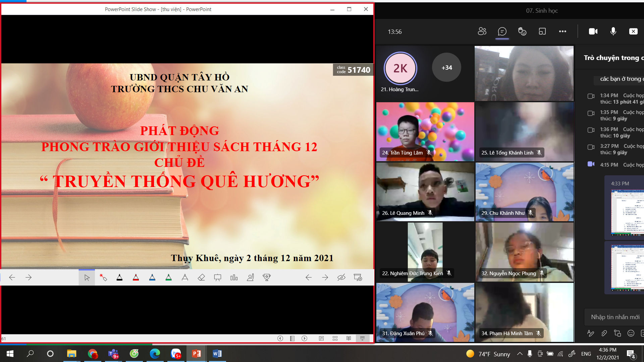The image size is (644, 362).
Task: Click the back arrow at toolbar's far left
Action: coord(12,278)
